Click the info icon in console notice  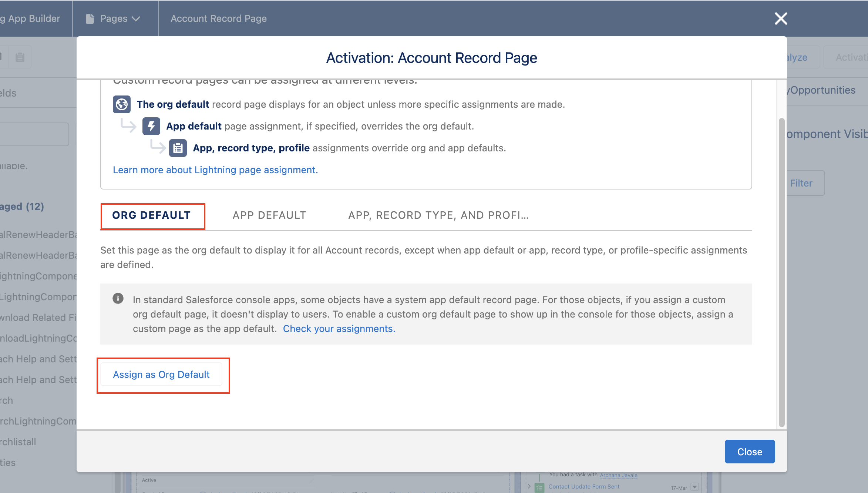118,298
